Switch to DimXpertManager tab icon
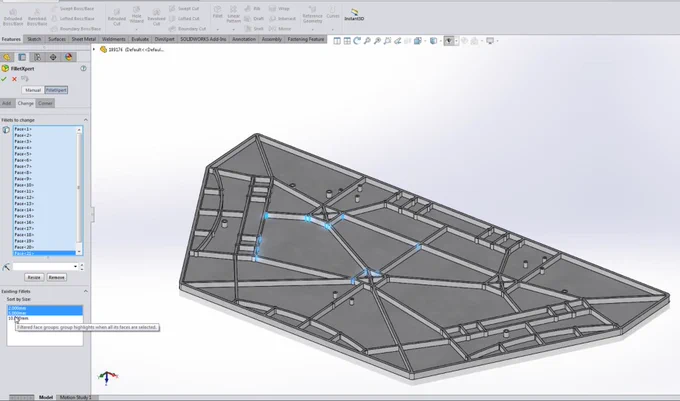Screen dimensions: 680x401 pyautogui.click(x=53, y=57)
